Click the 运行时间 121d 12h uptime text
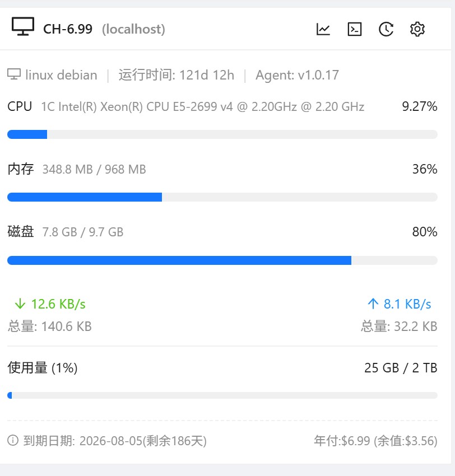The height and width of the screenshot is (476, 455). (x=177, y=75)
